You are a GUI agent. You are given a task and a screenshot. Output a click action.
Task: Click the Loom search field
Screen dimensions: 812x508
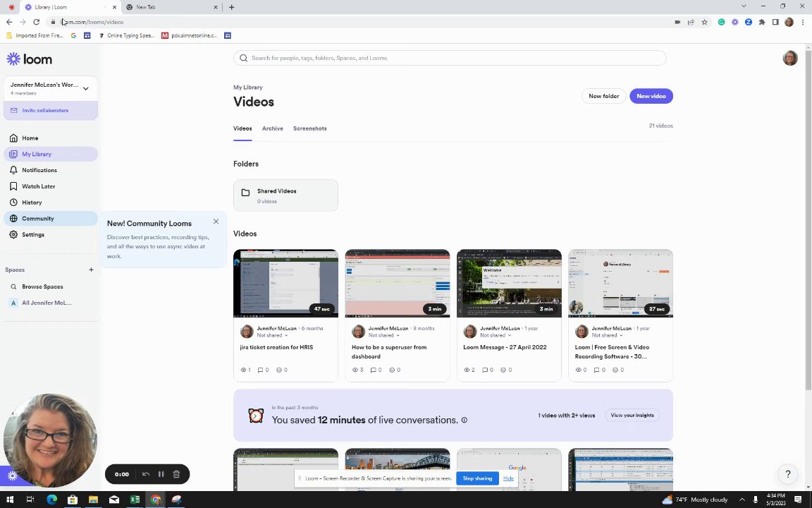pyautogui.click(x=450, y=58)
